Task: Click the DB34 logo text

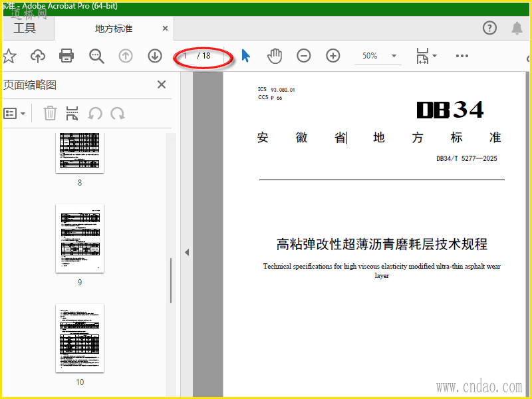Action: click(450, 110)
